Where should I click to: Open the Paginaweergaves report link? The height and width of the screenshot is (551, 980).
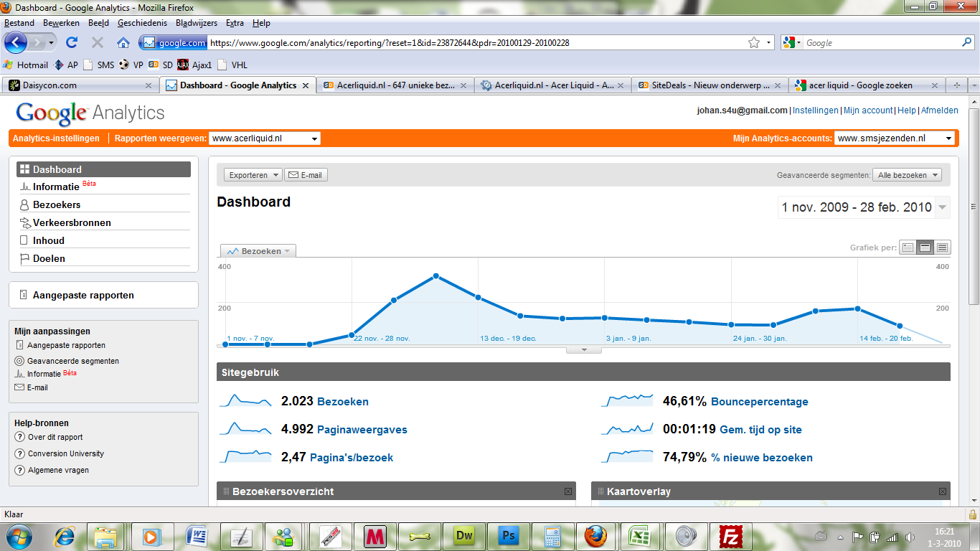tap(362, 430)
